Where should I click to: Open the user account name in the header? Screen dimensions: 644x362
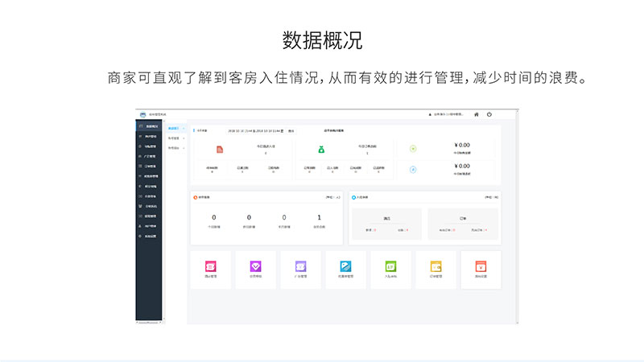448,114
